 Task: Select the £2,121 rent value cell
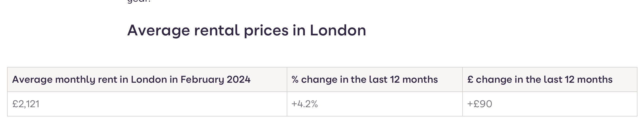[x=26, y=104]
